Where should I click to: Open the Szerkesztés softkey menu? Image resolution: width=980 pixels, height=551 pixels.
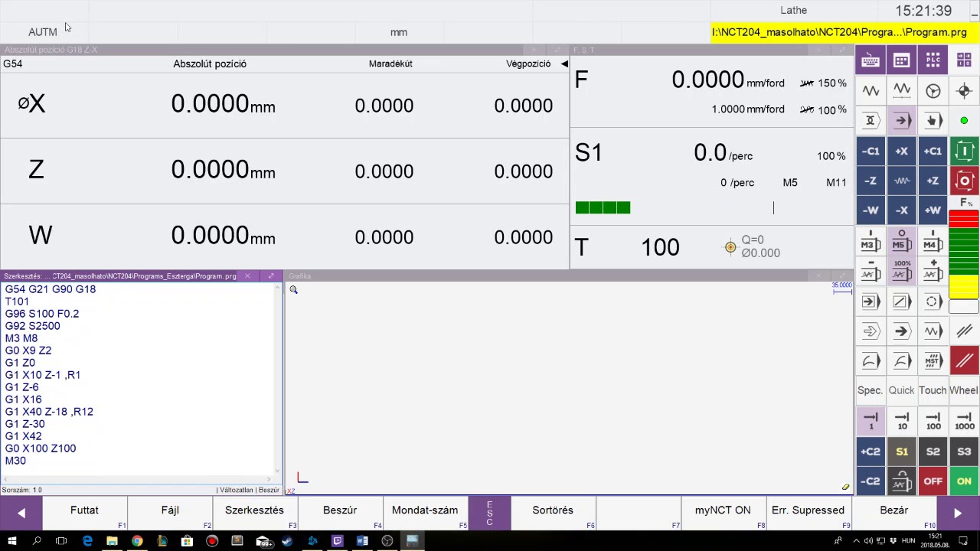pos(254,512)
